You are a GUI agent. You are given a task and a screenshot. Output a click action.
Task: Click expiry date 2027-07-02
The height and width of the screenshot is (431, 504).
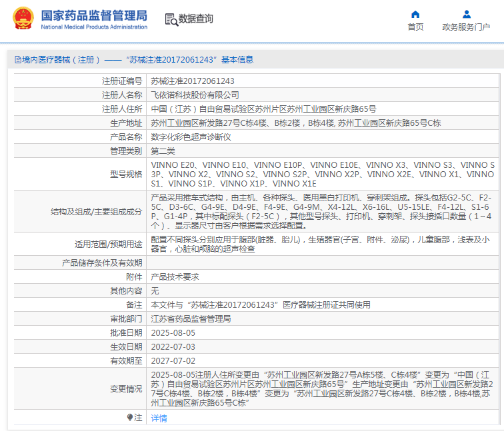(173, 360)
